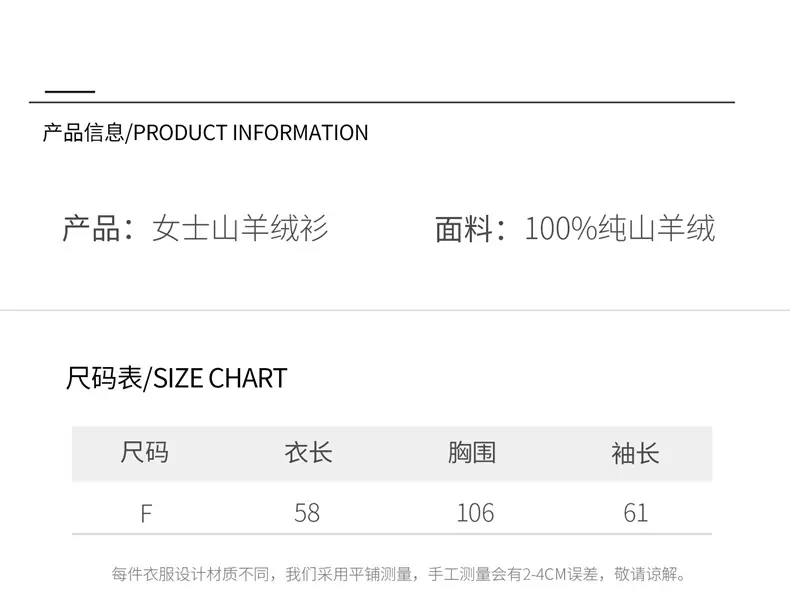The image size is (790, 602).
Task: Select the 产品 label text
Action: (x=91, y=228)
